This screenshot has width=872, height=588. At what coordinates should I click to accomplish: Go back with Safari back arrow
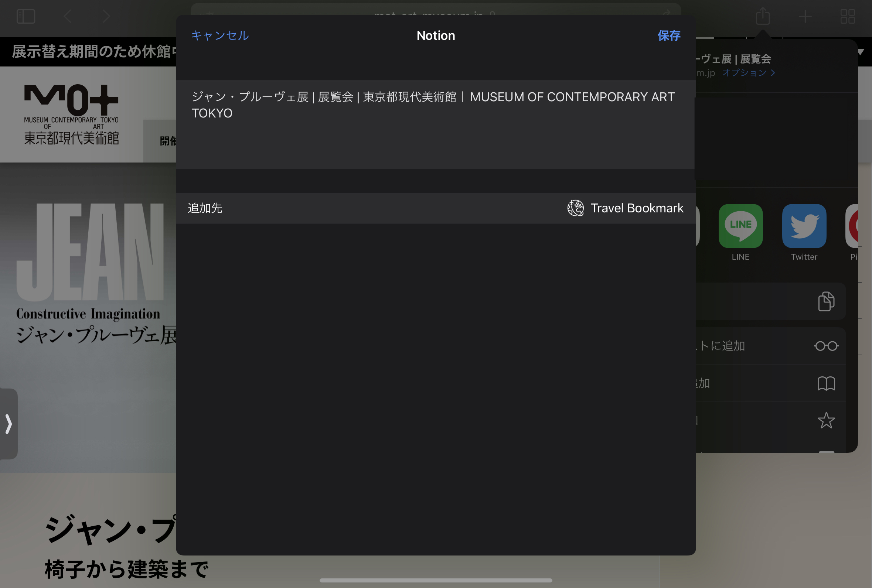68,17
